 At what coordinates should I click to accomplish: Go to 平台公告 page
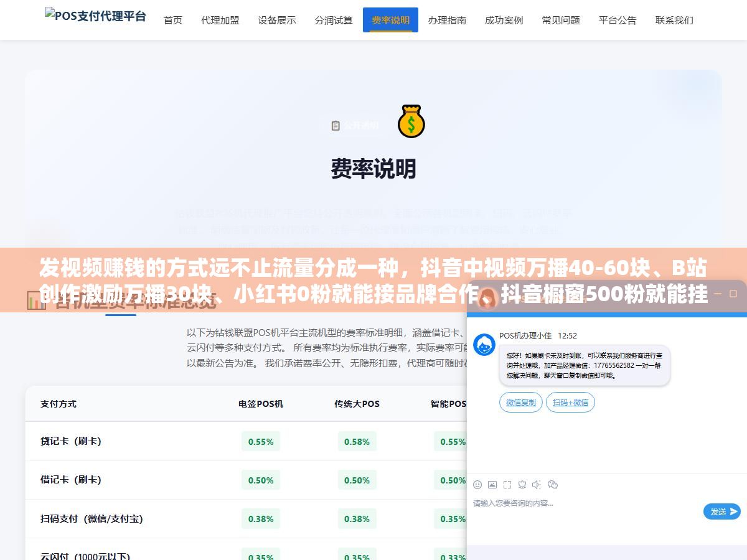618,20
